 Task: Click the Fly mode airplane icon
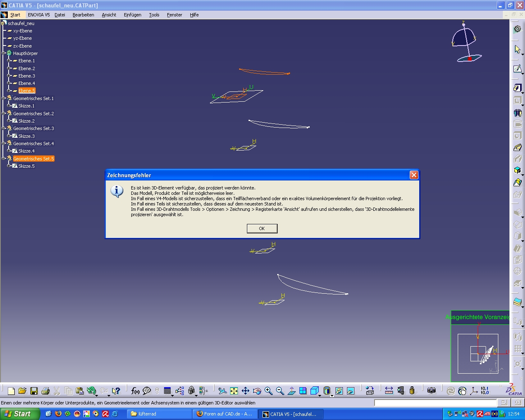point(222,391)
